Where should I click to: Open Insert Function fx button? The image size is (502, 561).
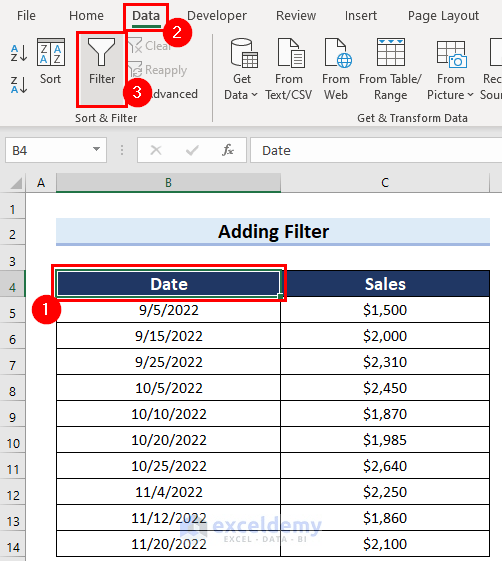click(x=228, y=150)
